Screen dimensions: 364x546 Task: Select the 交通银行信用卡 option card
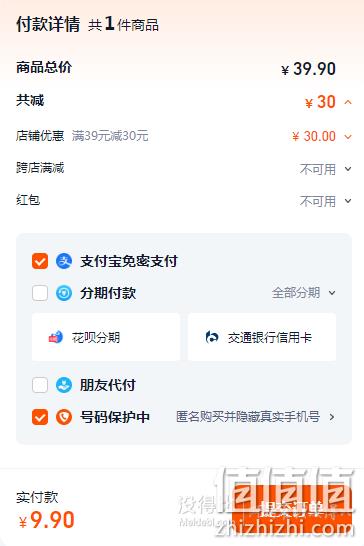pos(262,337)
